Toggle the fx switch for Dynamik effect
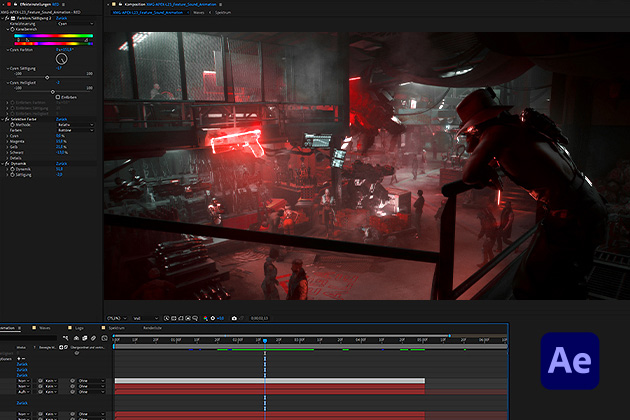The height and width of the screenshot is (420, 630). 7,164
